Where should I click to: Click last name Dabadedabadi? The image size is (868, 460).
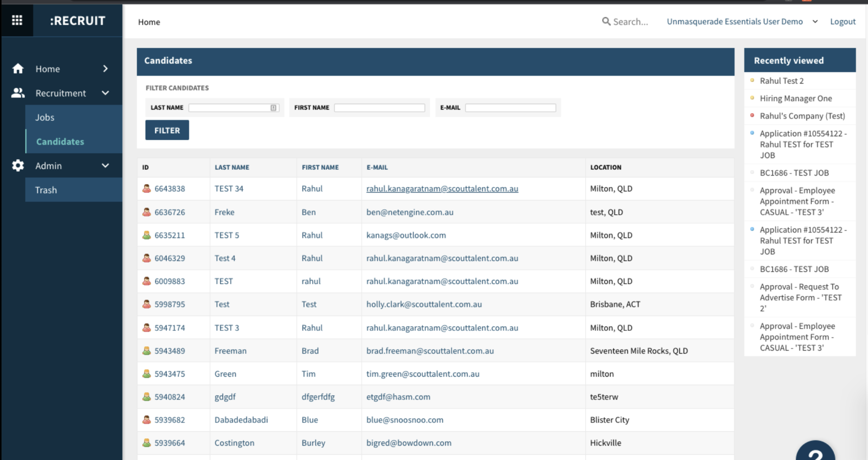[x=241, y=420]
